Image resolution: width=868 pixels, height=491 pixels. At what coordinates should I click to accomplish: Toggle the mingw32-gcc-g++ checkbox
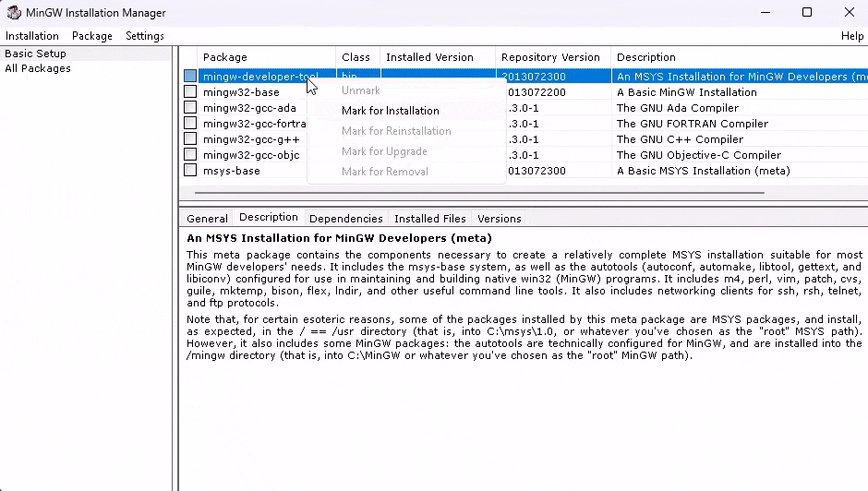190,138
